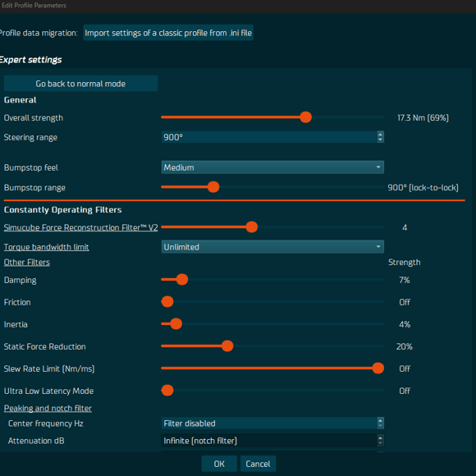Click the Force Reconstruction Filter slider handle
The height and width of the screenshot is (476, 476).
coord(252,227)
